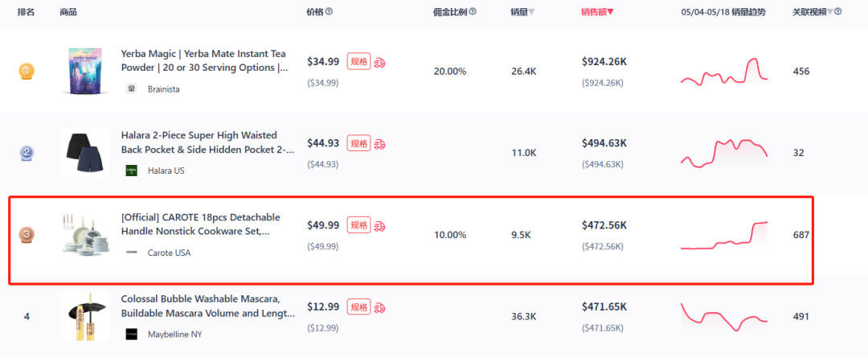Viewport: 868px width, 358px height.
Task: Sort the list by sales volume
Action: click(x=523, y=12)
